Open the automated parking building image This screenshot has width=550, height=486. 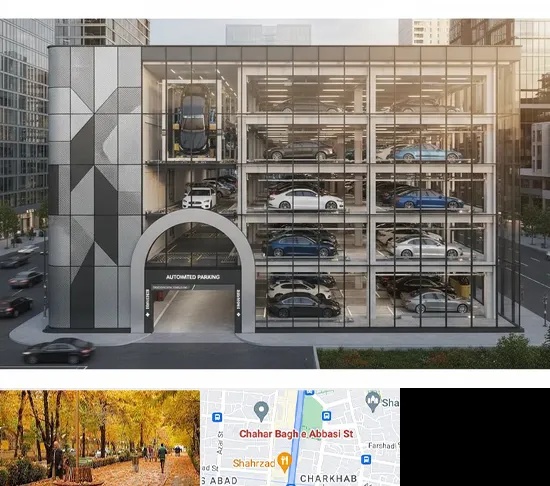click(275, 194)
